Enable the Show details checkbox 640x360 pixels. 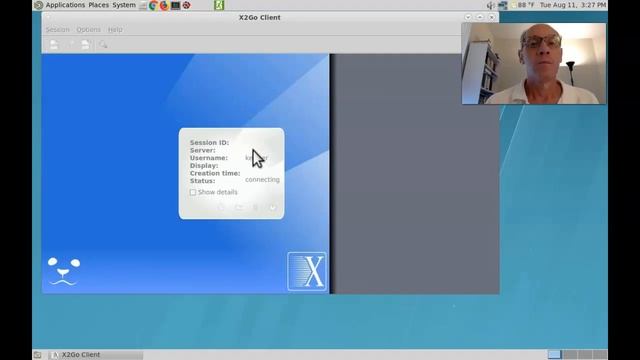tap(193, 192)
